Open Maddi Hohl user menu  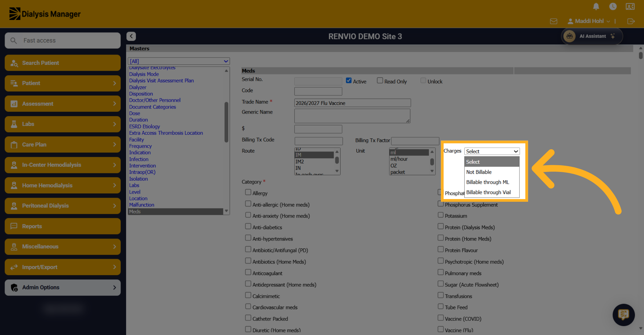[589, 21]
